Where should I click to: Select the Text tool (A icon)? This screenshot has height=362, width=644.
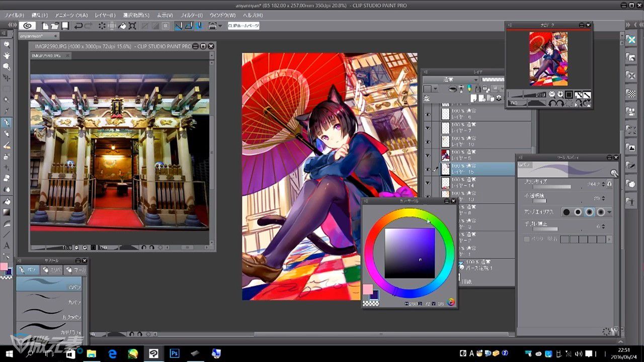pyautogui.click(x=7, y=245)
